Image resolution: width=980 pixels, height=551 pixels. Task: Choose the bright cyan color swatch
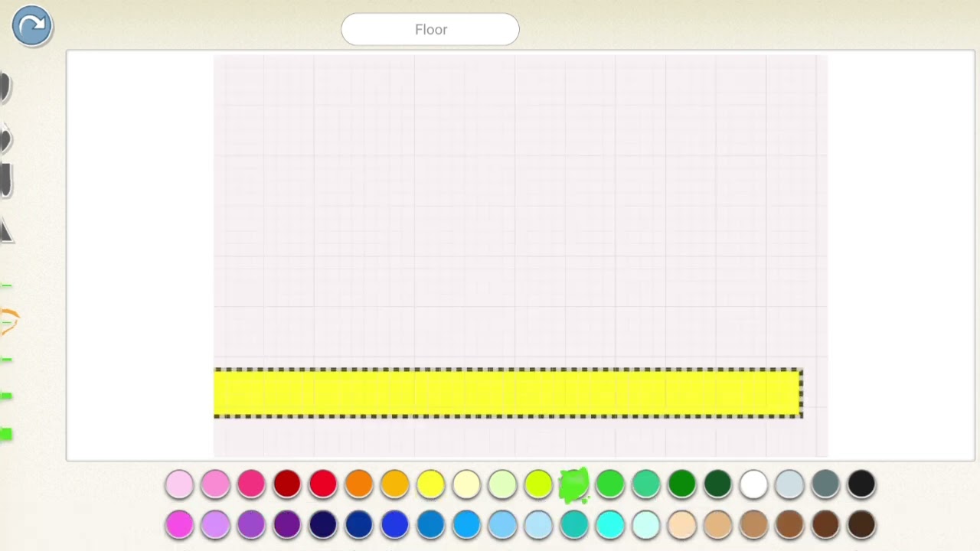click(x=610, y=525)
